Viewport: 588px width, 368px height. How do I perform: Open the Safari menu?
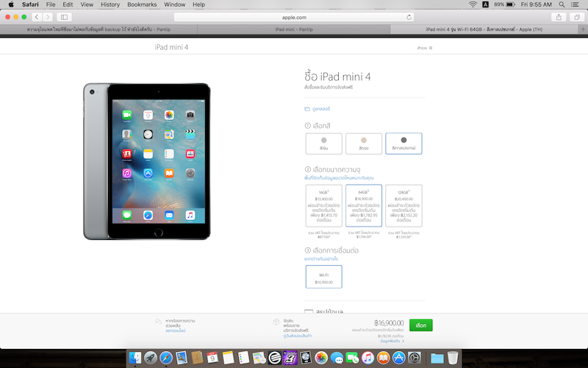(30, 4)
